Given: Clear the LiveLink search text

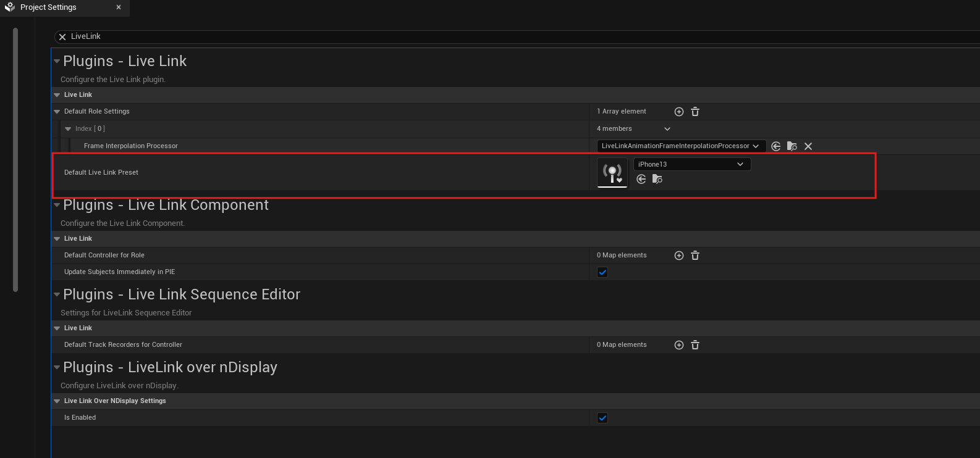Looking at the screenshot, I should [x=62, y=37].
